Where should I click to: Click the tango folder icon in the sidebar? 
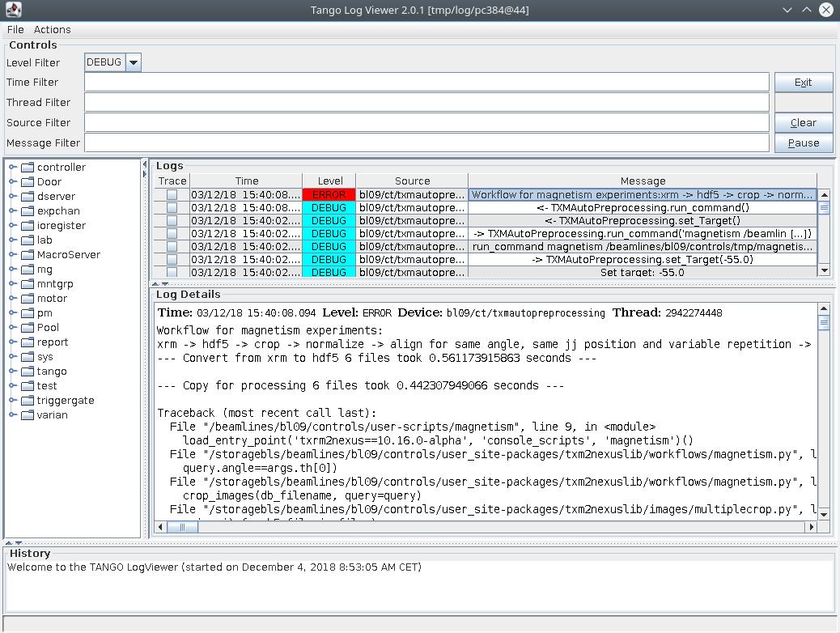[x=27, y=371]
